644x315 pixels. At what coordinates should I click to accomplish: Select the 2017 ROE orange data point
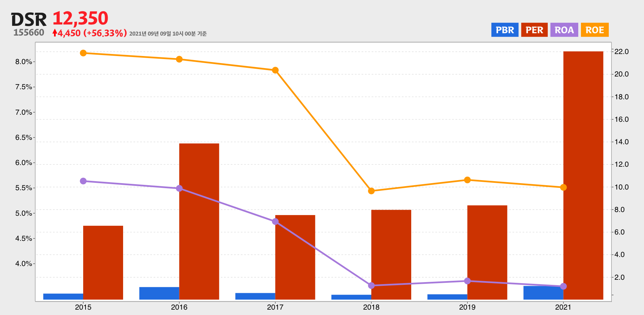(x=275, y=70)
